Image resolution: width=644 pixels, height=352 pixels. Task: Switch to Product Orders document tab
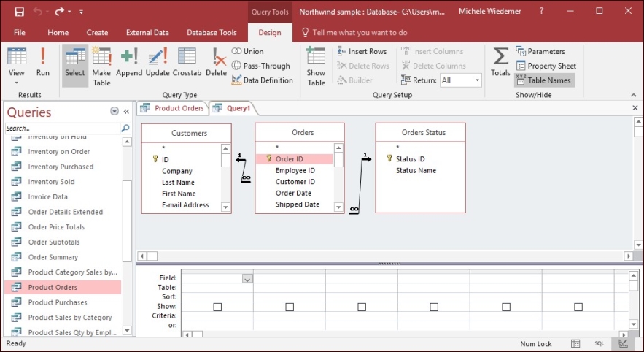[173, 108]
